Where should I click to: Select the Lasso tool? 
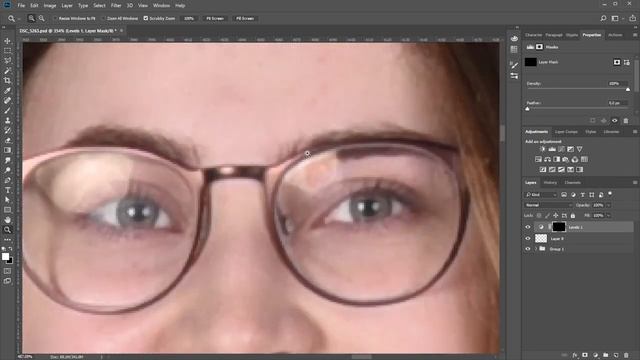[7, 60]
